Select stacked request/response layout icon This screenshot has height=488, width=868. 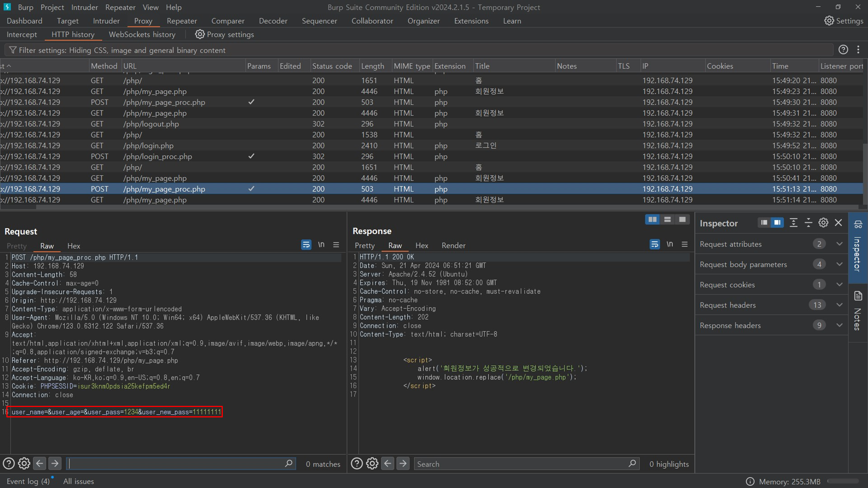667,220
